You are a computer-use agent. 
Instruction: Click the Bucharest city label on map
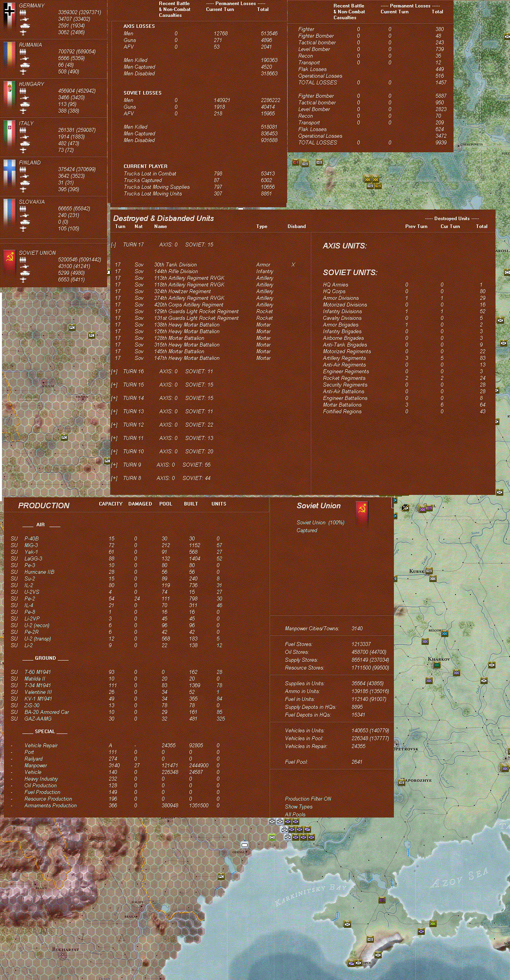pyautogui.click(x=66, y=949)
